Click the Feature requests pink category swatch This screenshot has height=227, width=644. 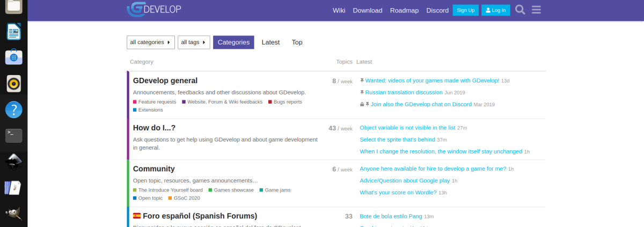135,102
